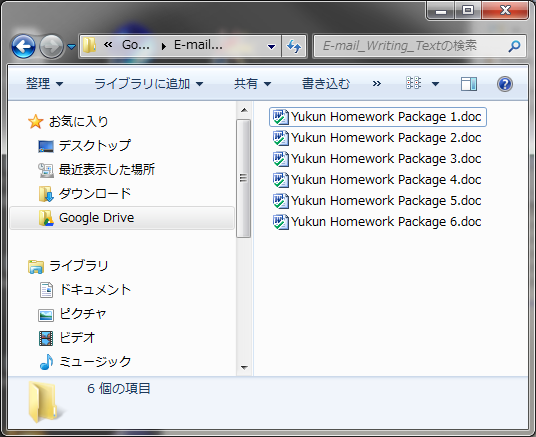Open the help question mark icon
Viewport: 536px width, 437px height.
pyautogui.click(x=505, y=84)
